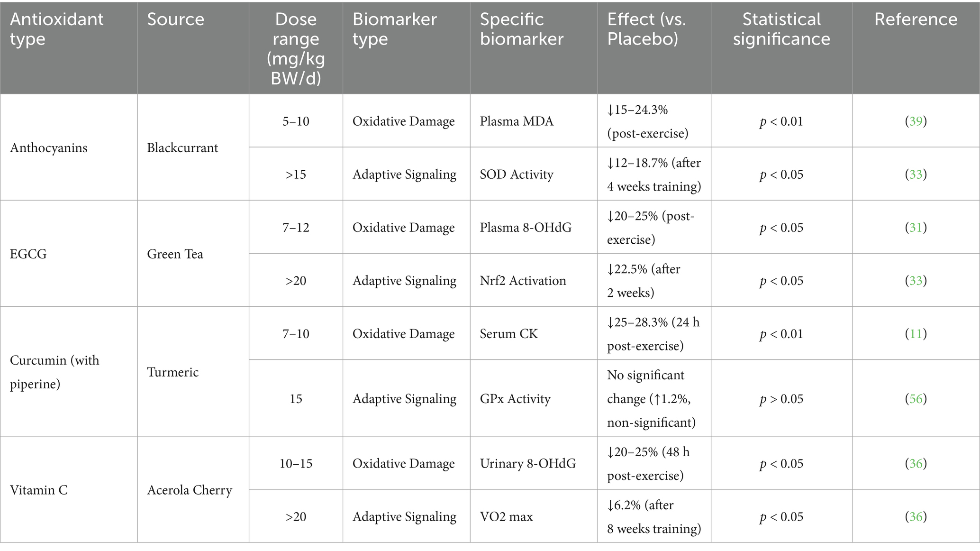980x551 pixels.
Task: Open reference 33 in SOD Activity row
Action: tap(916, 174)
